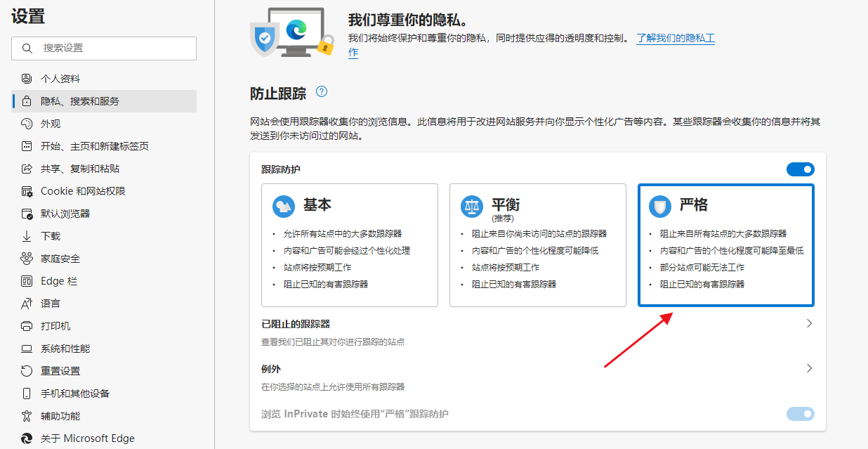
Task: Open 辅助功能 settings
Action: tap(104, 416)
